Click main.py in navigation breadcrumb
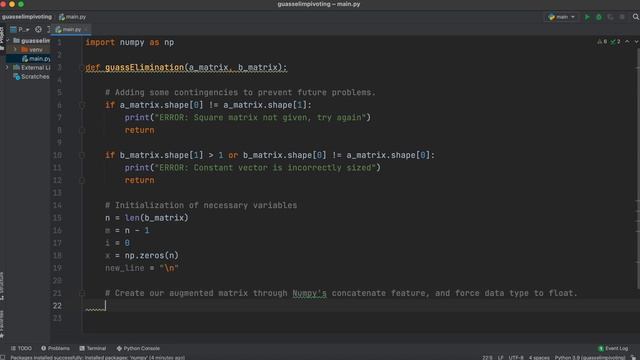640x360 pixels. tap(73, 17)
